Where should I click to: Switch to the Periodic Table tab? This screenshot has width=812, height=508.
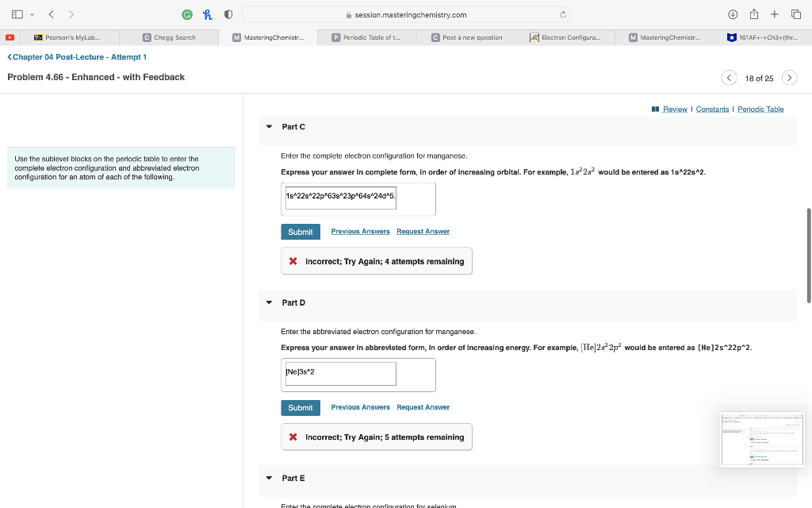click(366, 37)
